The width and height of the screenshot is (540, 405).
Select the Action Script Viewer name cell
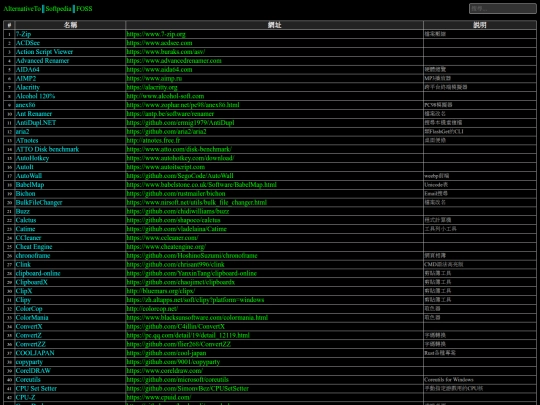point(70,52)
